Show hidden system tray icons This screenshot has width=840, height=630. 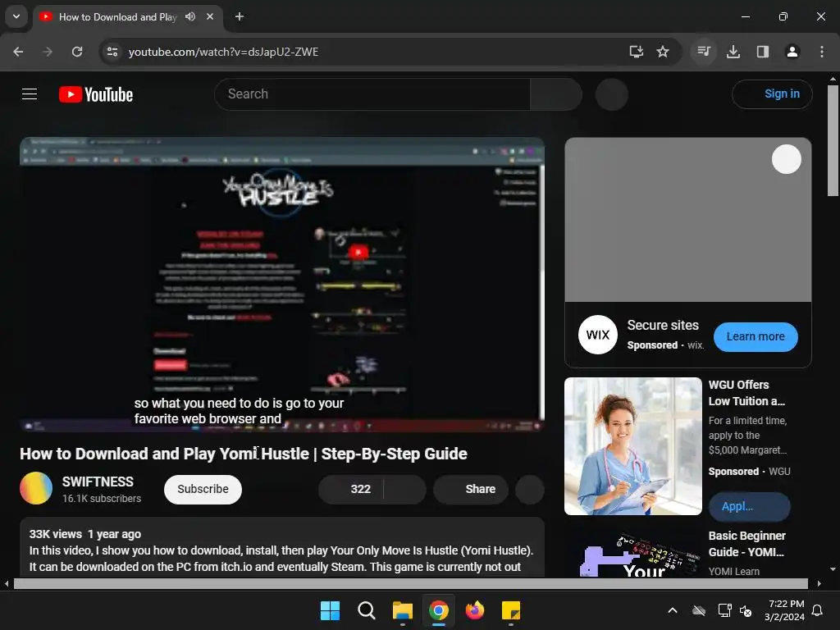(673, 610)
